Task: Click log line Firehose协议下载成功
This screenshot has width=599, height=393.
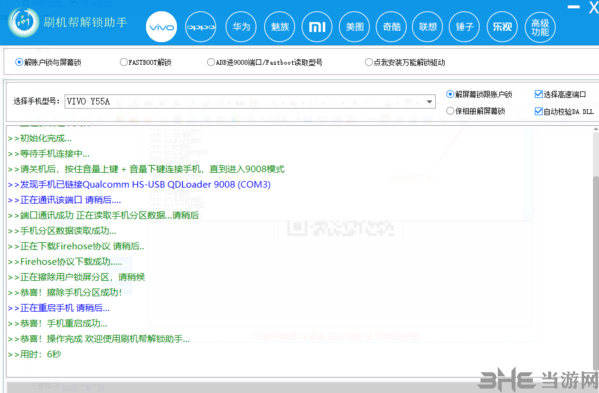Action: 65,262
